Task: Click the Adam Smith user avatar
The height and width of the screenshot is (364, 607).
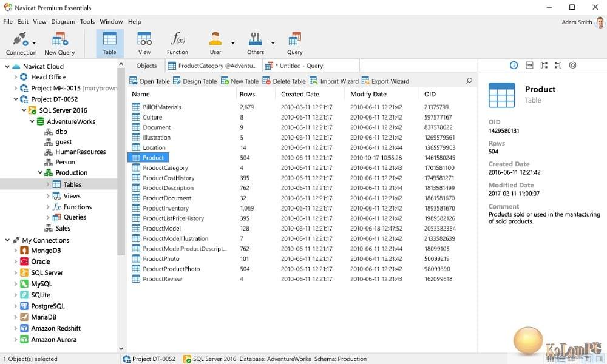Action: tap(600, 22)
